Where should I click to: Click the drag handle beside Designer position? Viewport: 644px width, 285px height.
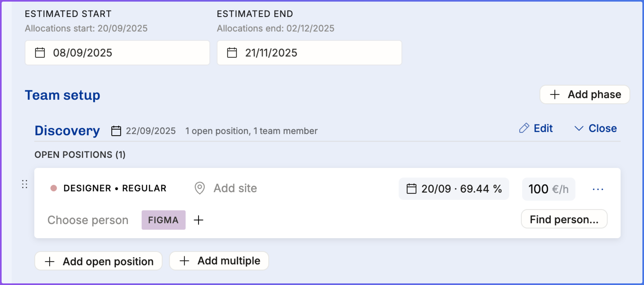click(x=24, y=184)
